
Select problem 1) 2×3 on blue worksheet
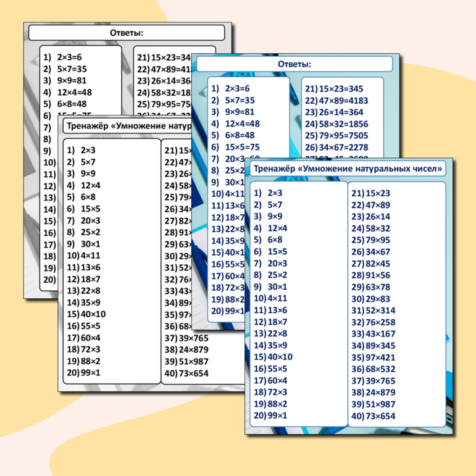tap(268, 193)
